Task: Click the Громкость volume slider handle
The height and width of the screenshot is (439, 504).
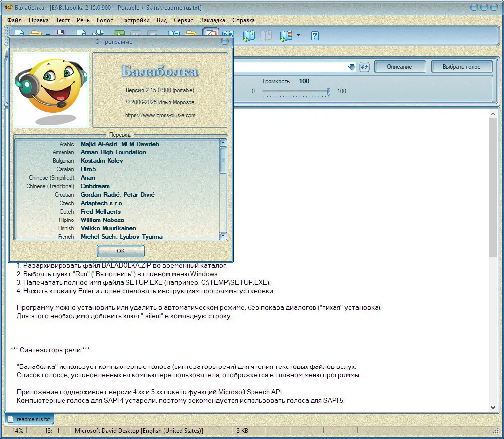Action: point(328,92)
